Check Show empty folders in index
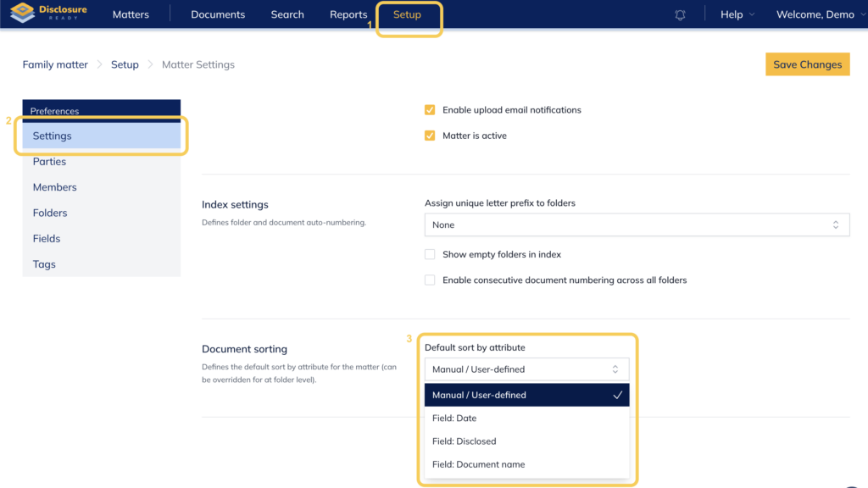This screenshot has height=488, width=868. click(x=430, y=254)
